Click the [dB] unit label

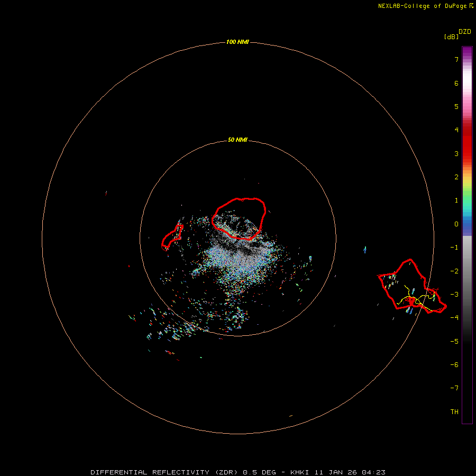point(452,36)
